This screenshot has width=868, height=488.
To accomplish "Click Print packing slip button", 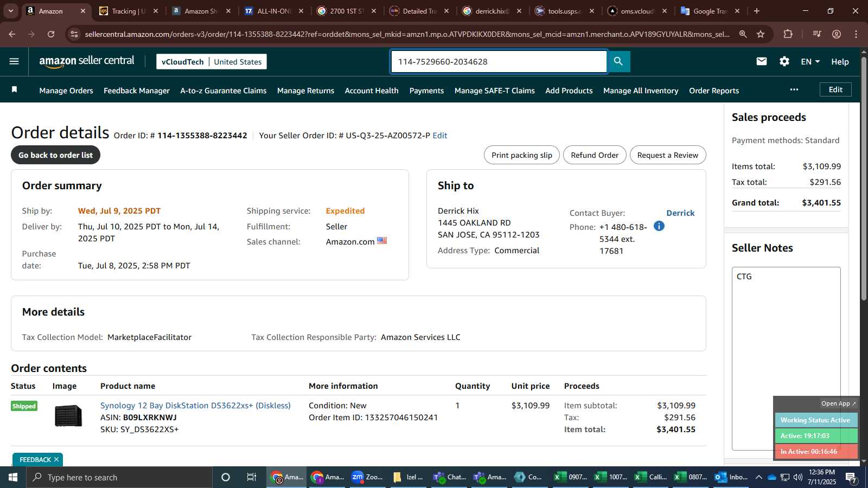I will (x=522, y=155).
